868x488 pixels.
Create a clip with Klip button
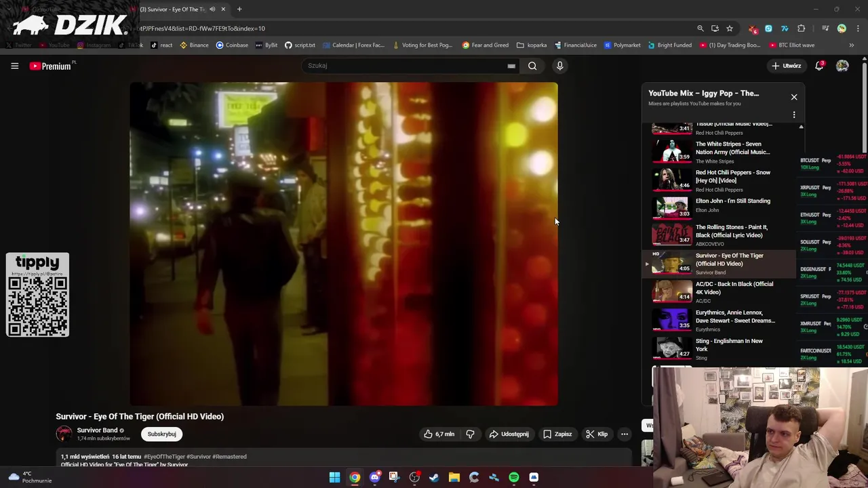pos(597,434)
